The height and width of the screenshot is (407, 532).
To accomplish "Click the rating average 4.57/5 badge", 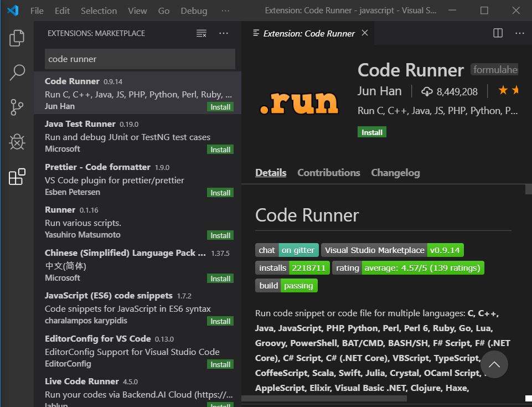I will tap(408, 268).
